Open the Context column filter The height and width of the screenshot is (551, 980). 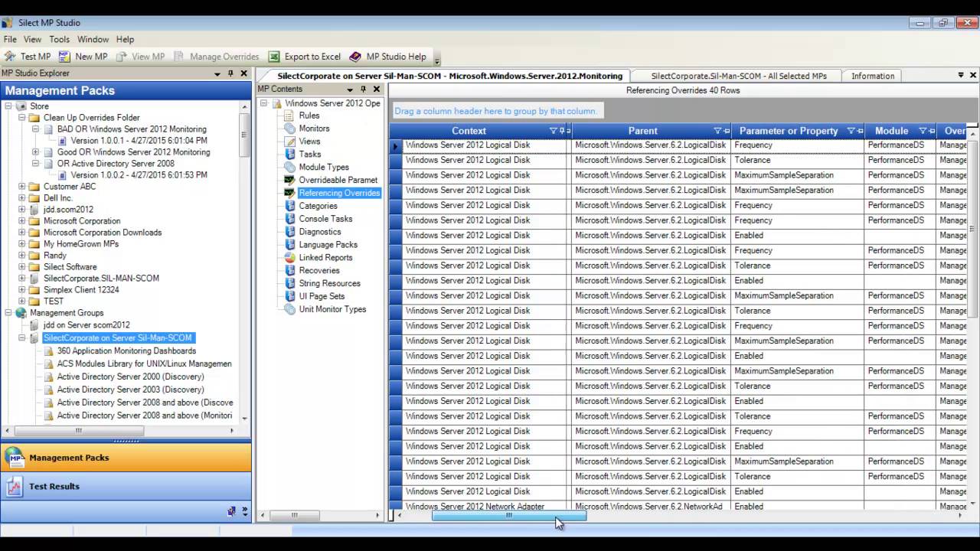click(x=554, y=131)
